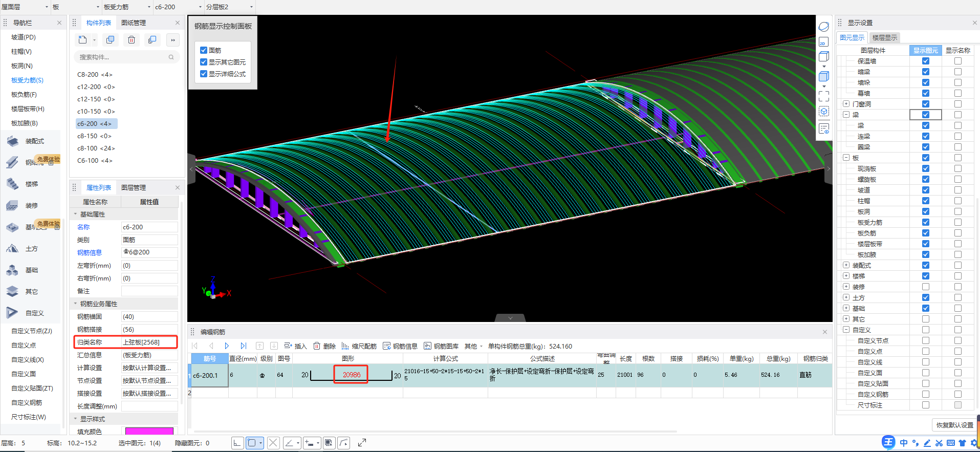Click the 归类名称 value 上弦板[2568]
This screenshot has width=980, height=452.
[149, 342]
